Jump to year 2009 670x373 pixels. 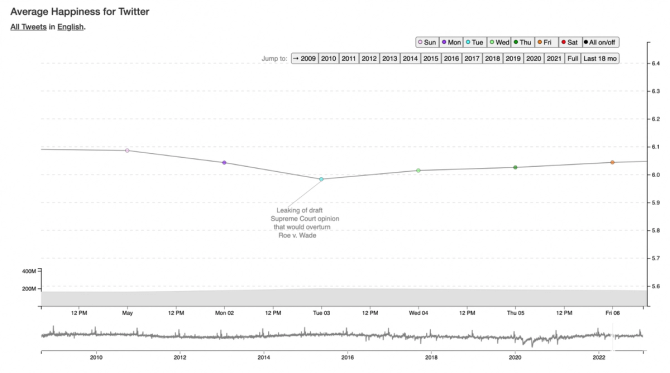click(x=305, y=59)
